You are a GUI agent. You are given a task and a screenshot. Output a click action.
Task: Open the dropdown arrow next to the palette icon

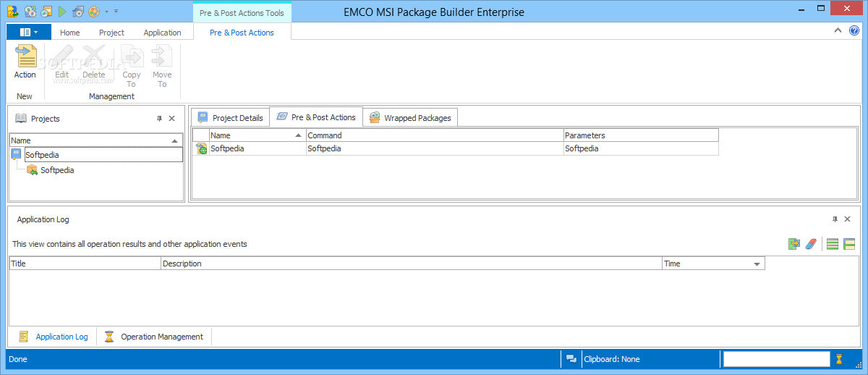tap(106, 12)
